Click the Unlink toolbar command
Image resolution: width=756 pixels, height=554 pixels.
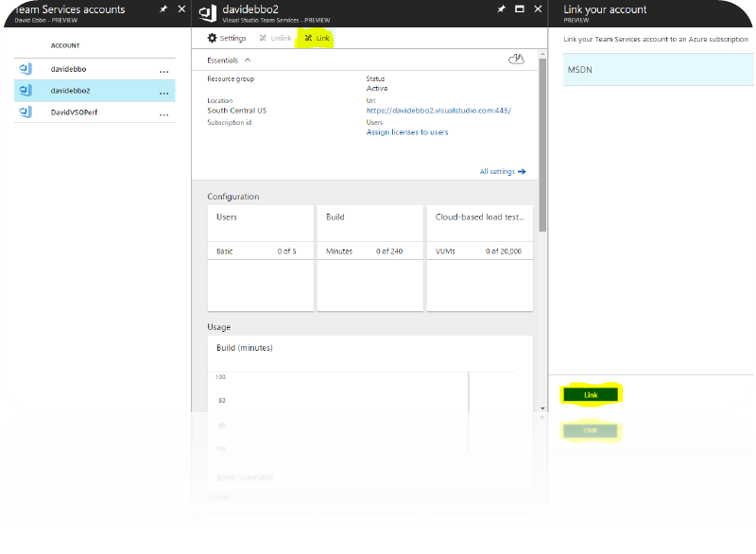[275, 38]
